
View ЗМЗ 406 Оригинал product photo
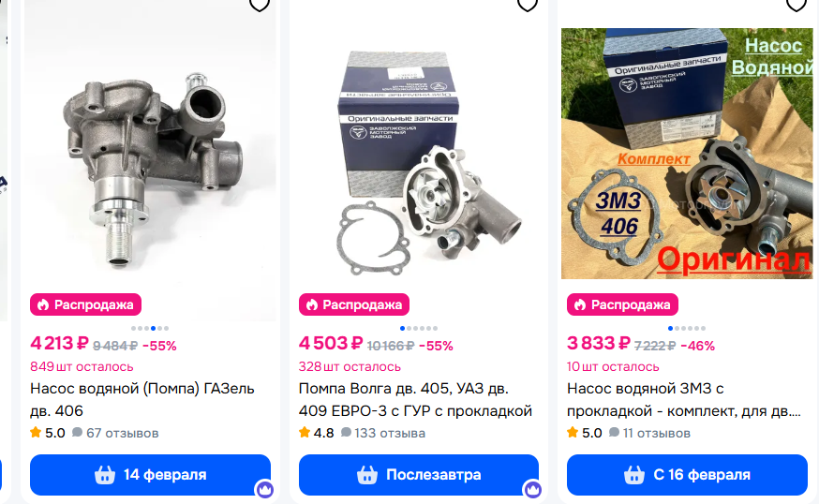tap(687, 154)
